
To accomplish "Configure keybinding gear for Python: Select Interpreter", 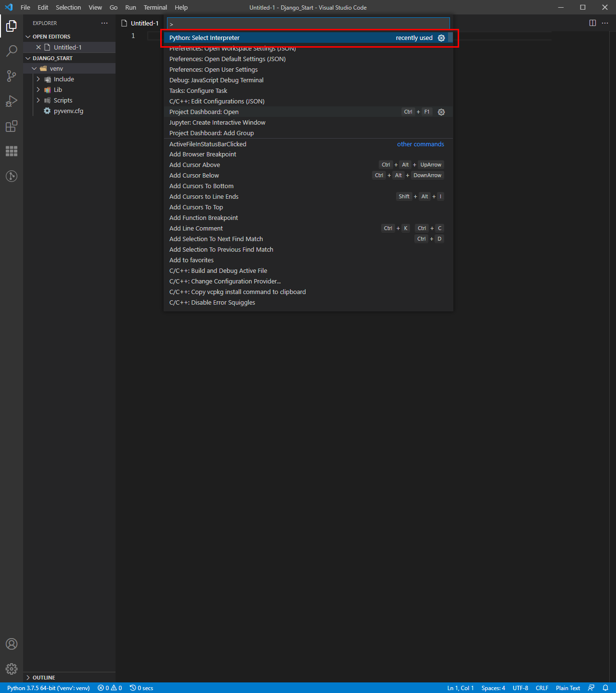I will (x=441, y=38).
